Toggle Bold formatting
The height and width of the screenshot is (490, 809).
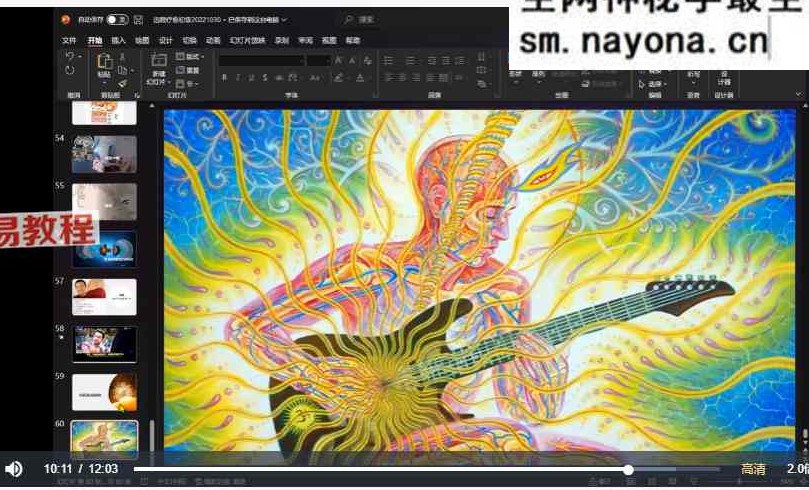[x=224, y=78]
